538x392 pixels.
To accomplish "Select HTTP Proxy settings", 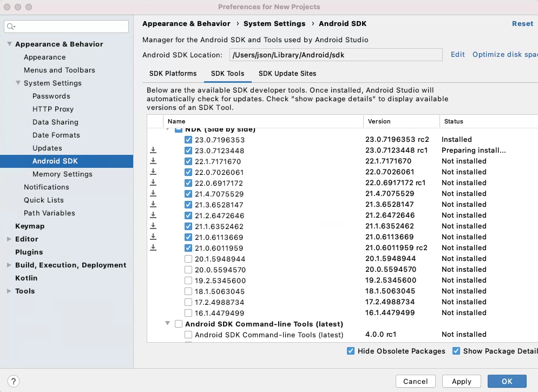I will click(53, 109).
